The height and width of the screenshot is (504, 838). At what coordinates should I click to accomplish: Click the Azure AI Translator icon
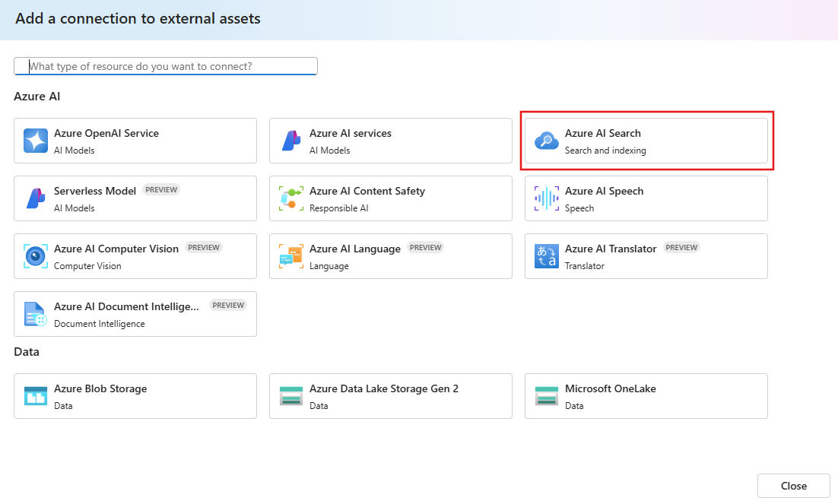pyautogui.click(x=547, y=256)
